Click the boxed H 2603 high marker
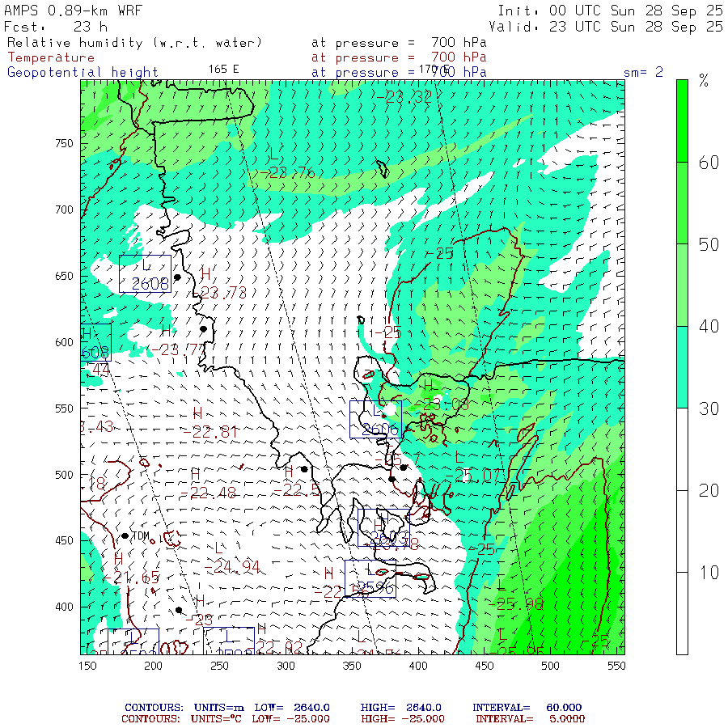Viewport: 728px width, 728px height. tap(382, 527)
